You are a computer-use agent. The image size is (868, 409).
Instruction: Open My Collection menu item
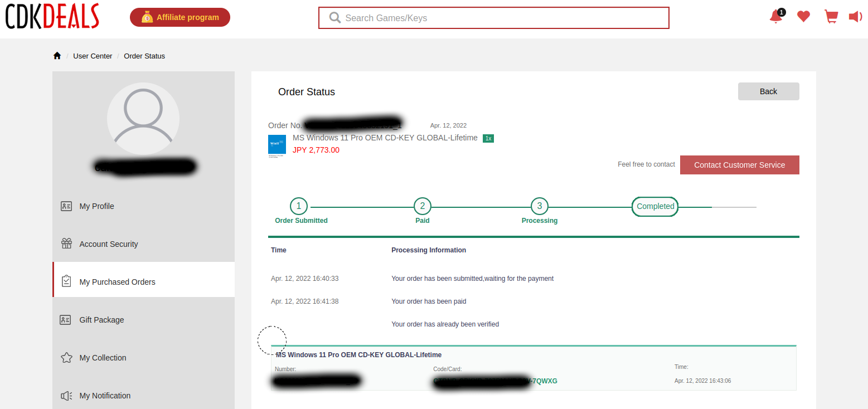click(x=143, y=358)
